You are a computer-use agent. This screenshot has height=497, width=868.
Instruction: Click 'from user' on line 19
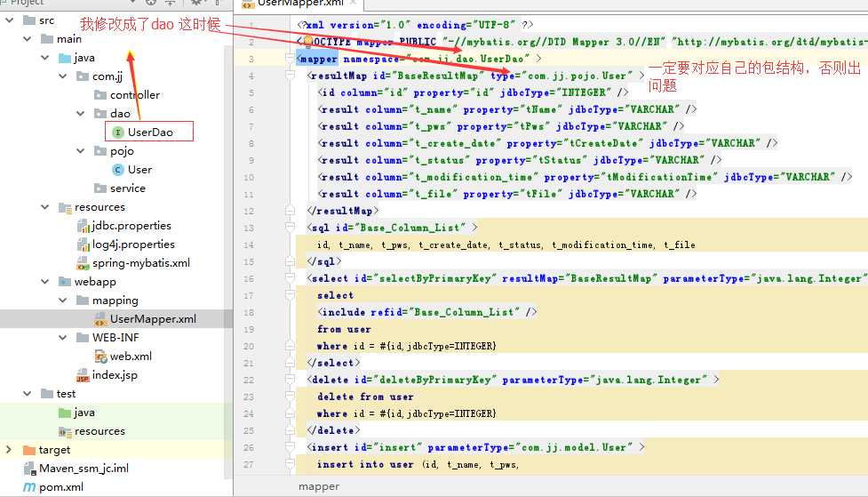[x=344, y=329]
